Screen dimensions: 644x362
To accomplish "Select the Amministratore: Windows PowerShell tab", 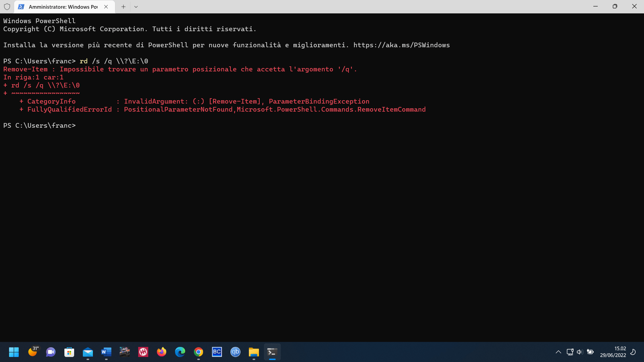I will 63,7.
